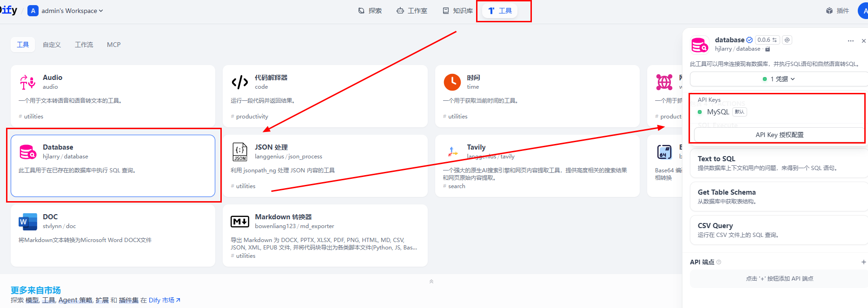Click the Database tool icon in card

[27, 152]
